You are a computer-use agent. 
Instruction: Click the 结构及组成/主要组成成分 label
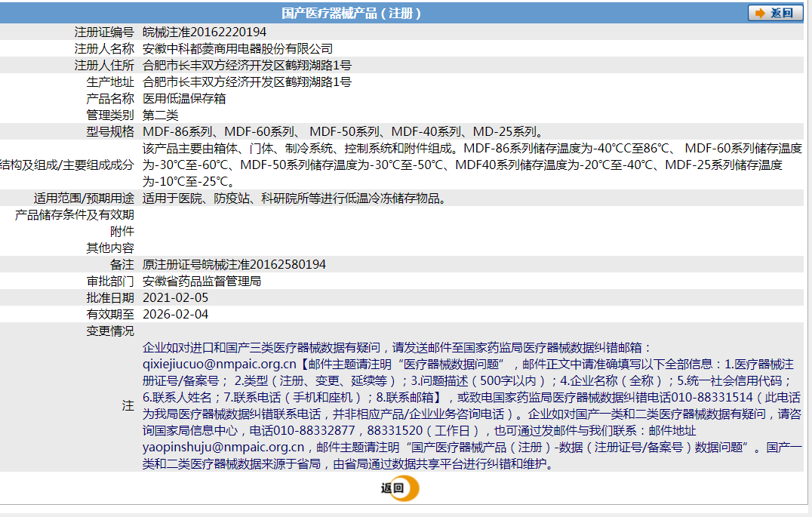pyautogui.click(x=67, y=165)
